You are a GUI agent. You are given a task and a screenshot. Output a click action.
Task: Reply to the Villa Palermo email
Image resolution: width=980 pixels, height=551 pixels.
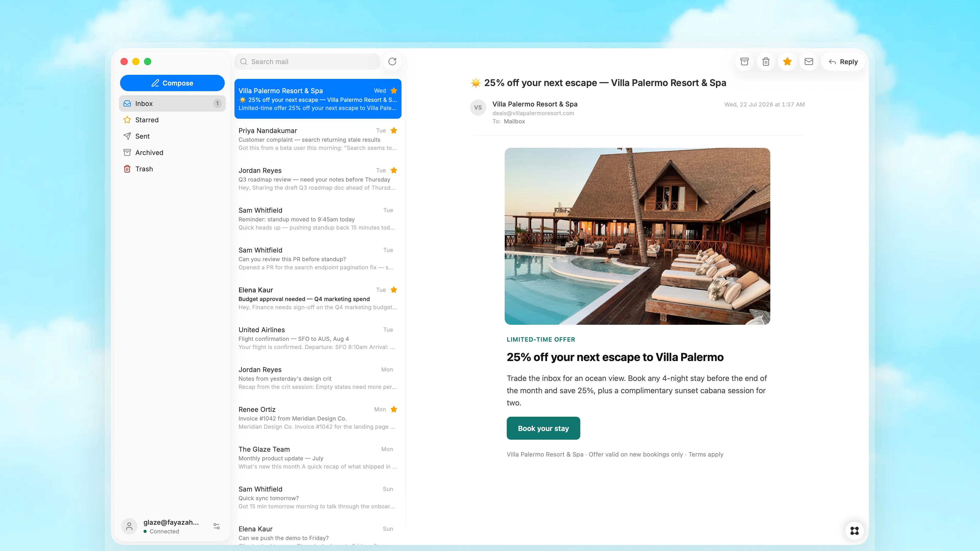pos(843,62)
